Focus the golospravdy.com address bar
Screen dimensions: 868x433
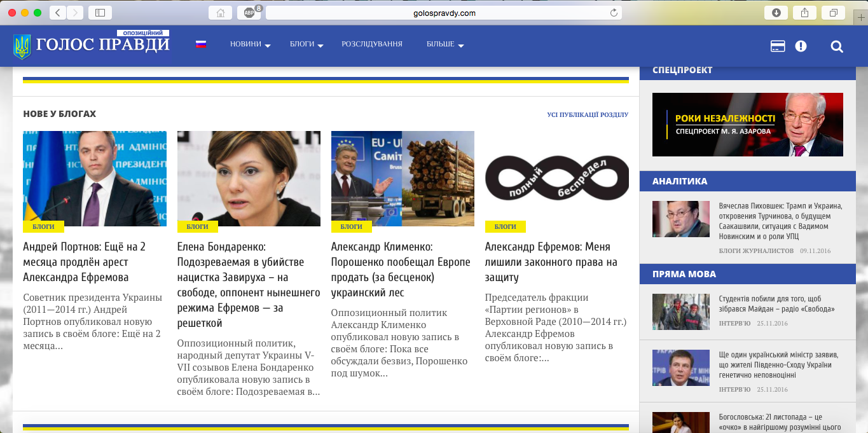click(444, 13)
